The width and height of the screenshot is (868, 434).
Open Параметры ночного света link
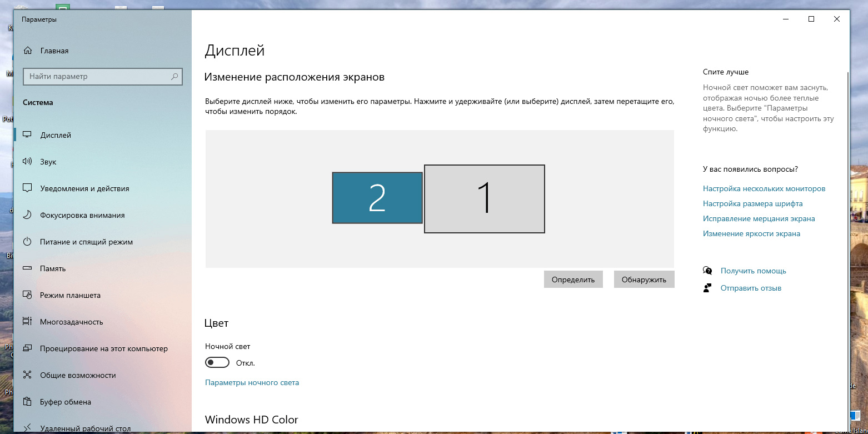(252, 383)
